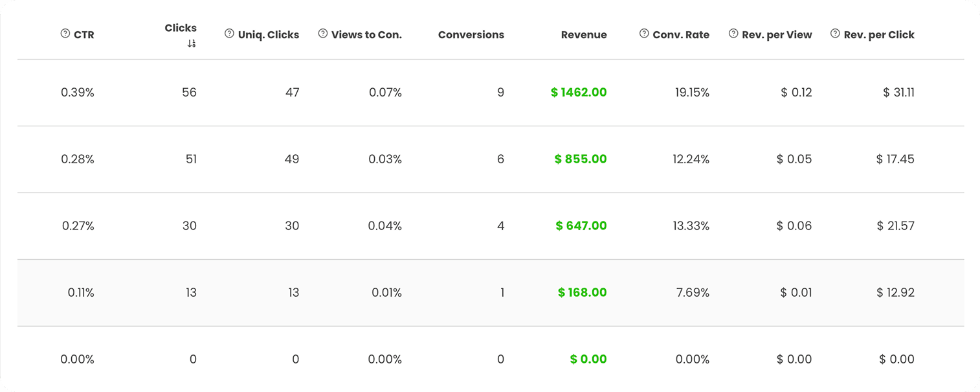Click the 19.15% conversion rate cell

[691, 92]
